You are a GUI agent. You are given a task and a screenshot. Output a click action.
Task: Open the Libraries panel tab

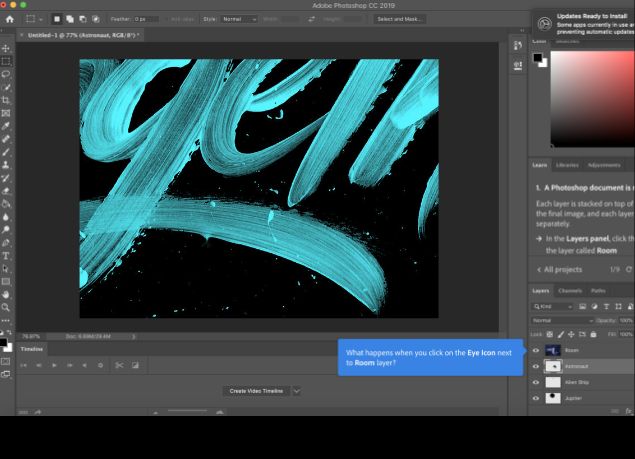tap(567, 165)
